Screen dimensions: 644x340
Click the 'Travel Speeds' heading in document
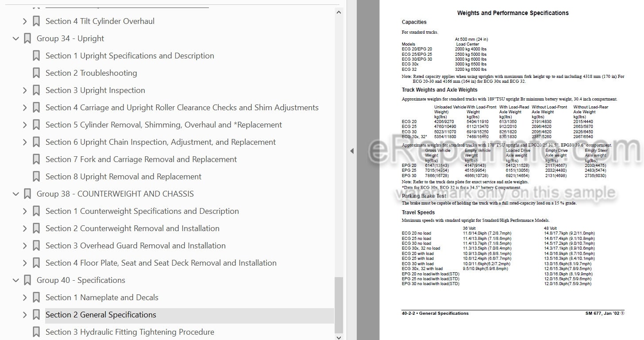[418, 212]
